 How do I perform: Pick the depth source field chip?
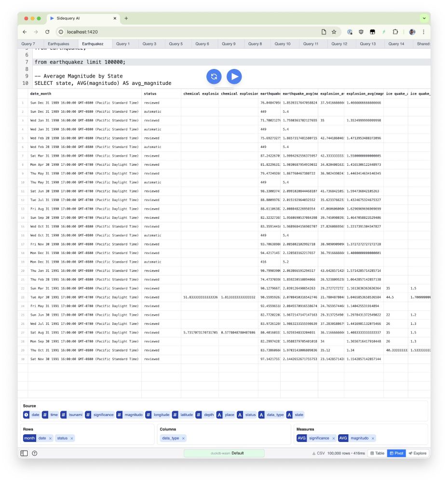205,415
